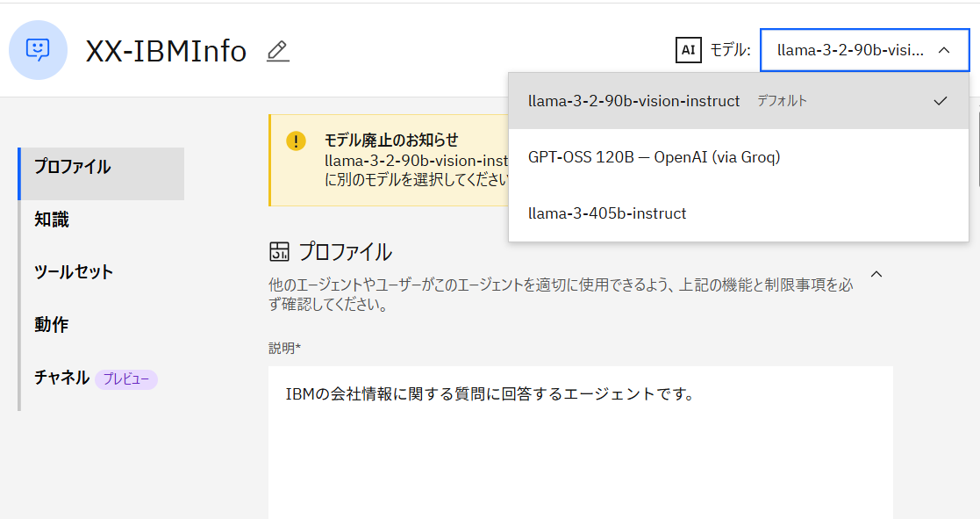Image resolution: width=980 pixels, height=519 pixels.
Task: Switch to the チャネル tab
Action: [61, 378]
